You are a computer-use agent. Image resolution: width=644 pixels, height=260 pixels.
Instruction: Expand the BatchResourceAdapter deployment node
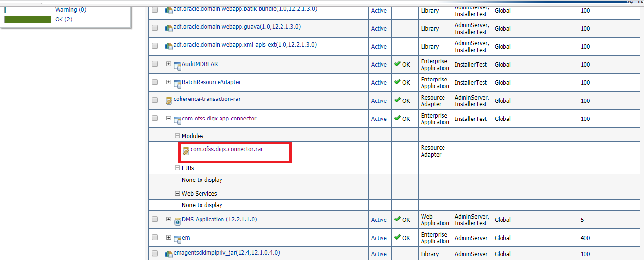point(169,82)
